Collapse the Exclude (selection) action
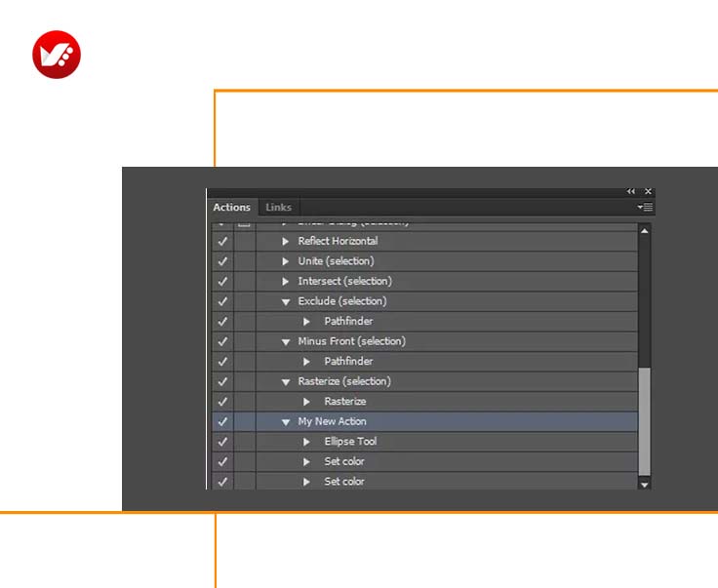Viewport: 718px width, 588px height. (286, 302)
